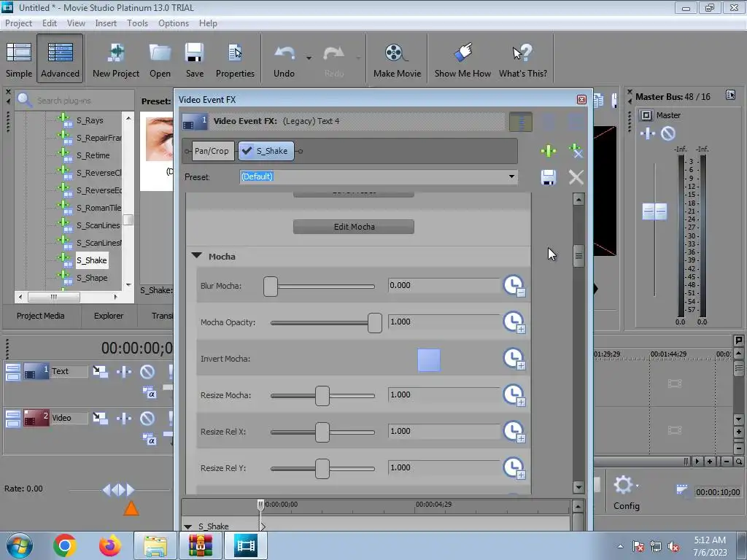Click the Blur Mocha value field

point(443,285)
